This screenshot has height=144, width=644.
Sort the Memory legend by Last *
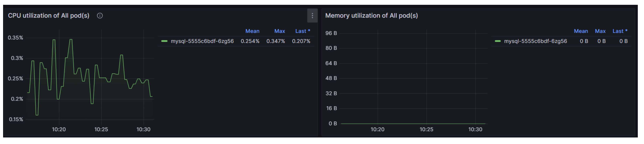(x=620, y=31)
